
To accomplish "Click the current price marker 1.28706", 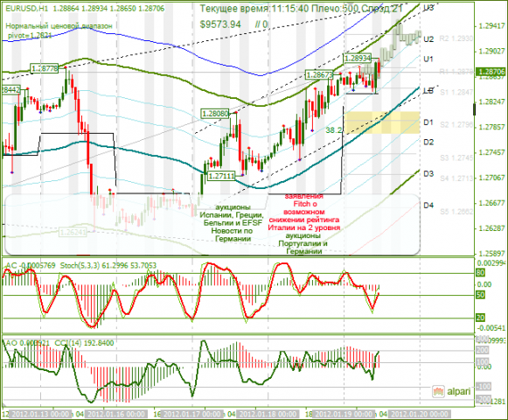I will pos(491,72).
